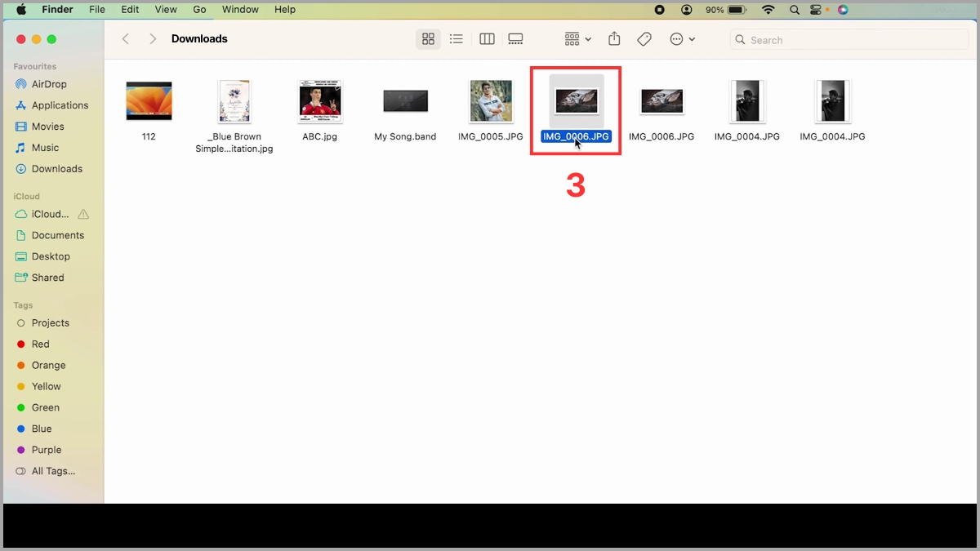
Task: Open Spotlight search in the menu bar
Action: coord(795,10)
